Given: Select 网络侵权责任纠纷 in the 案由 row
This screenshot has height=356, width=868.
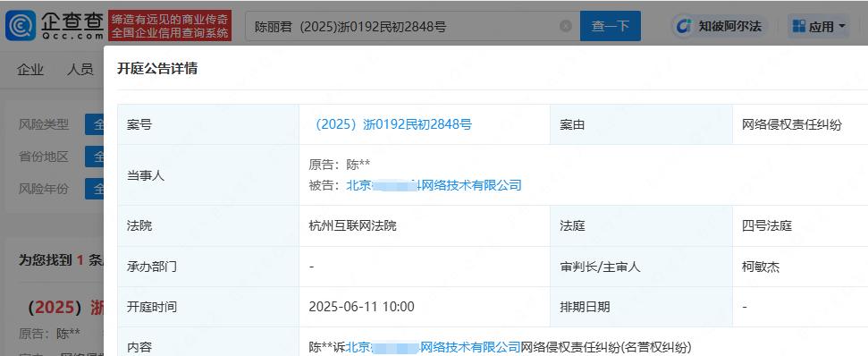Looking at the screenshot, I should pyautogui.click(x=792, y=124).
